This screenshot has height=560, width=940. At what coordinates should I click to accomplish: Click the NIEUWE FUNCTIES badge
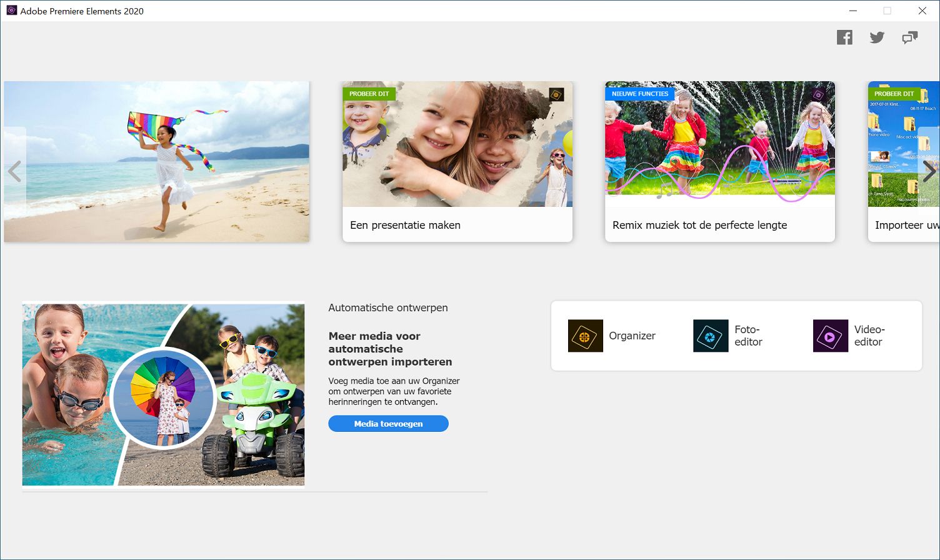click(x=640, y=94)
